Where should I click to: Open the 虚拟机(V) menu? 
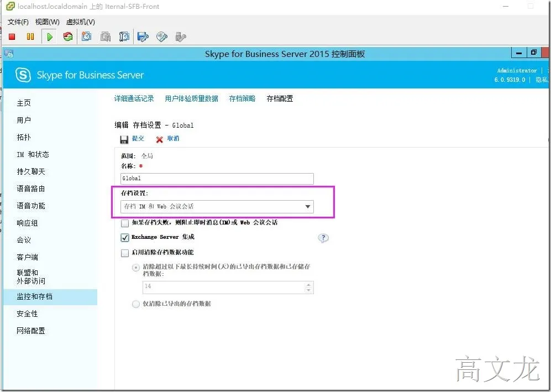coord(81,22)
